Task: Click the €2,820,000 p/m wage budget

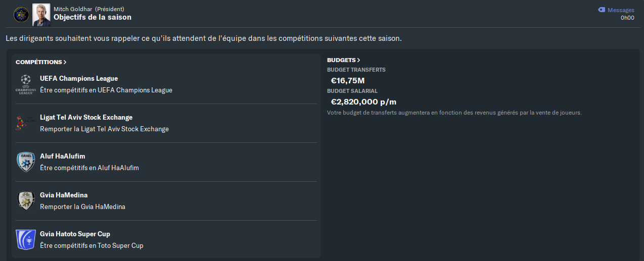Action: click(363, 101)
